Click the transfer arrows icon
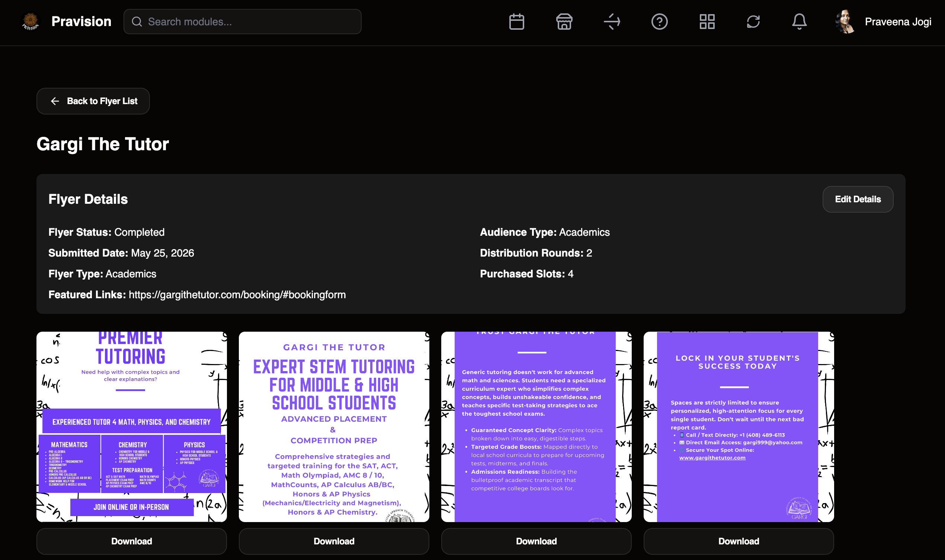The width and height of the screenshot is (945, 560). [612, 22]
